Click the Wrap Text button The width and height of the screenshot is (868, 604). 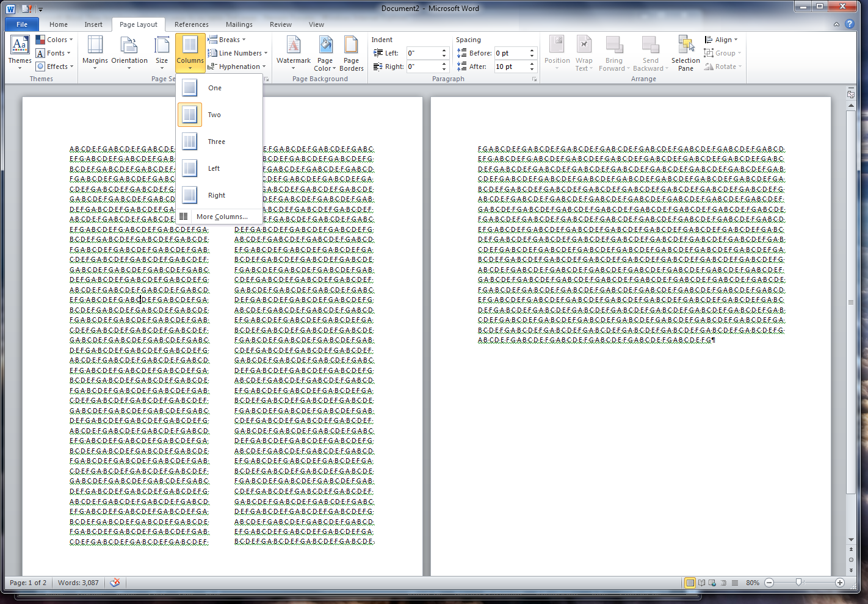coord(584,53)
